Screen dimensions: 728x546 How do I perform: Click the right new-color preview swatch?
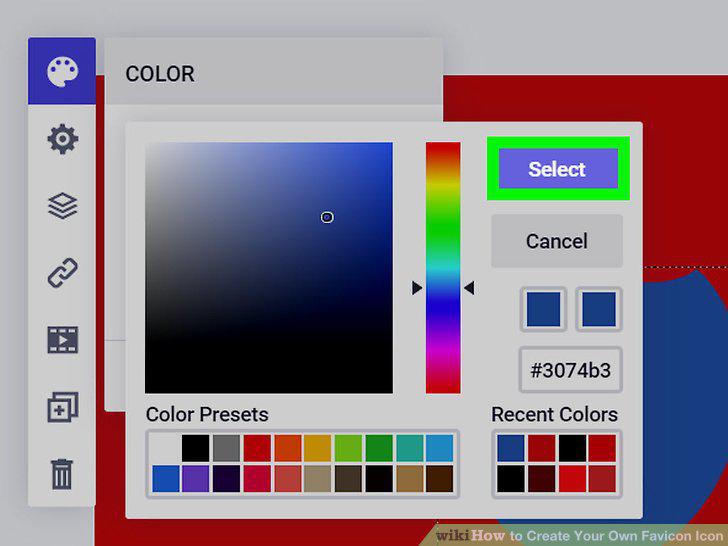(x=598, y=309)
